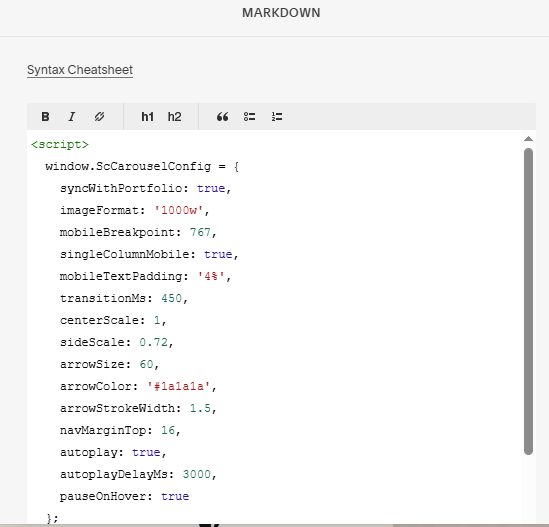The image size is (549, 527).
Task: Insert numbered list
Action: point(277,117)
